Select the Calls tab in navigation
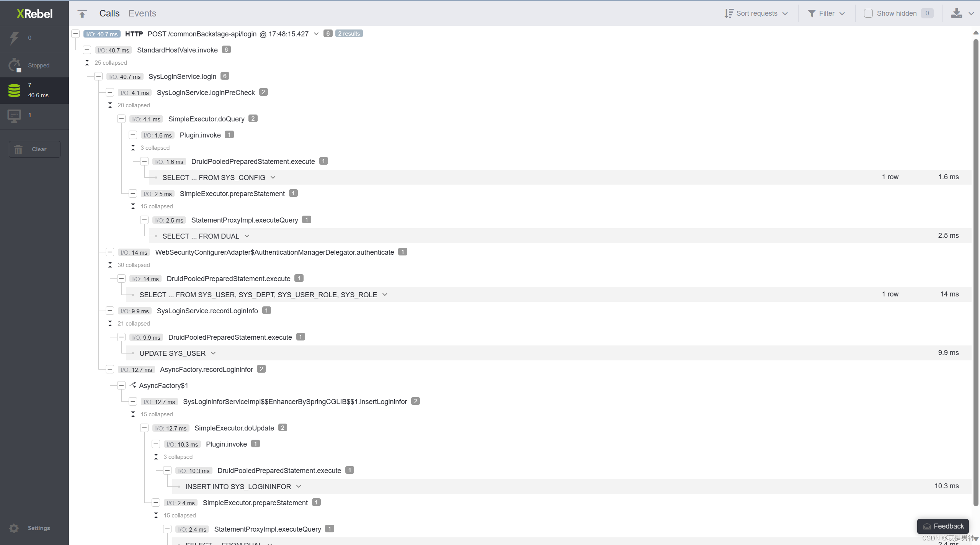The width and height of the screenshot is (980, 545). 109,13
